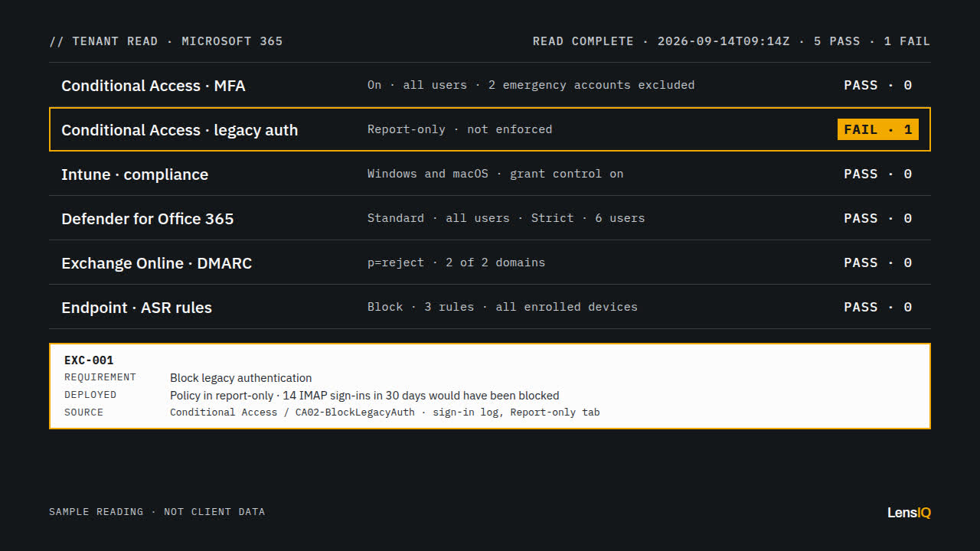Click the "EXC-001" exception ID
Viewport: 980px width, 551px height.
pyautogui.click(x=89, y=360)
